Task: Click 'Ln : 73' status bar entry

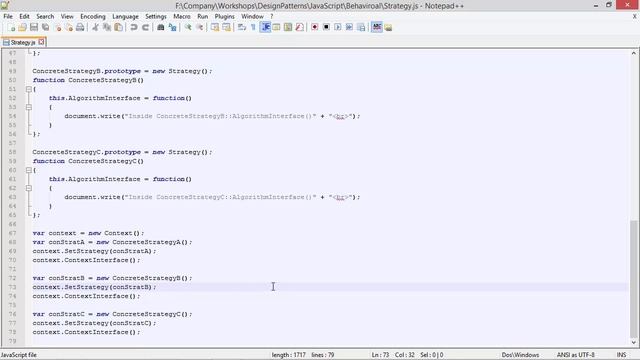Action: pyautogui.click(x=380, y=355)
